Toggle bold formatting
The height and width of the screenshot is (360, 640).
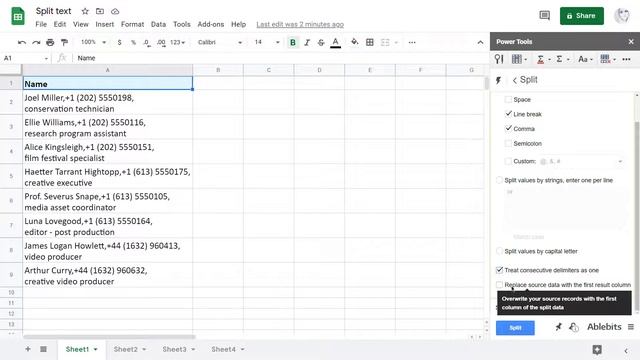click(293, 42)
